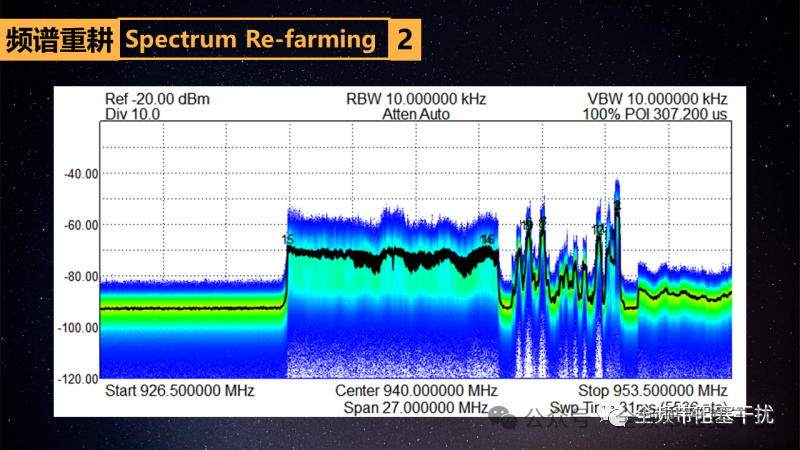Click the "-120.00" y-axis label

(78, 379)
